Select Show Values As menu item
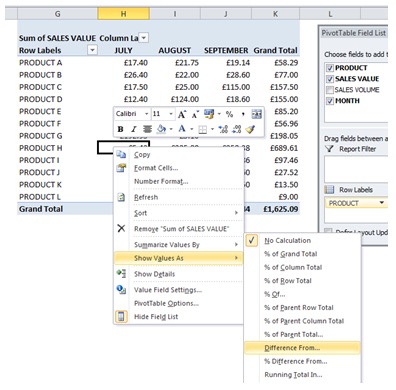 tap(178, 258)
